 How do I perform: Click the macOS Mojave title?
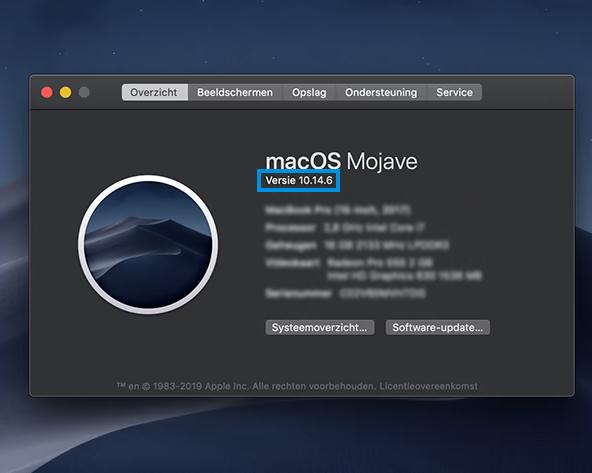(341, 161)
